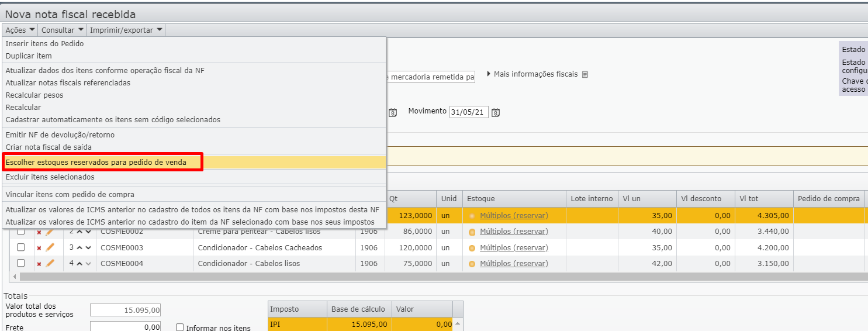
Task: Delete the COSME0004 item with red X
Action: 39,264
